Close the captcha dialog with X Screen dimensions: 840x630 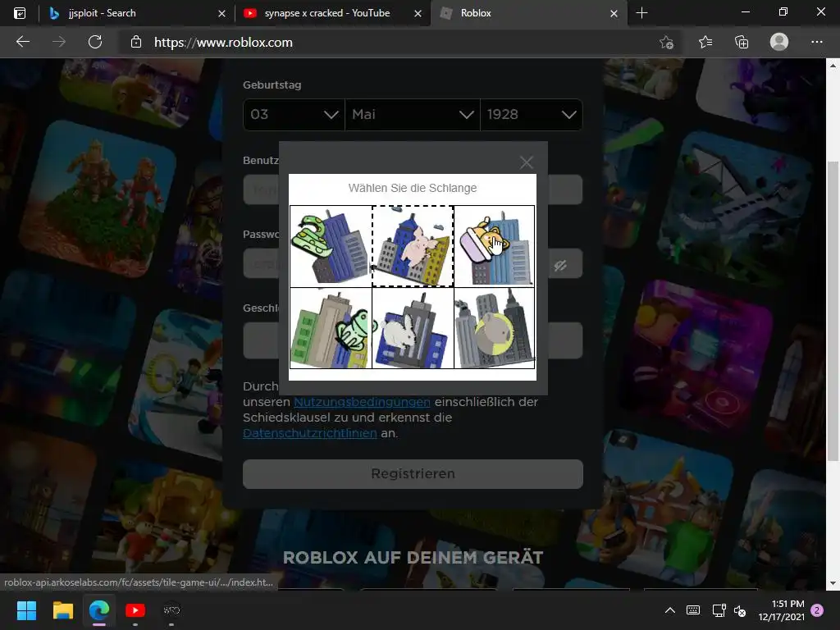coord(527,162)
